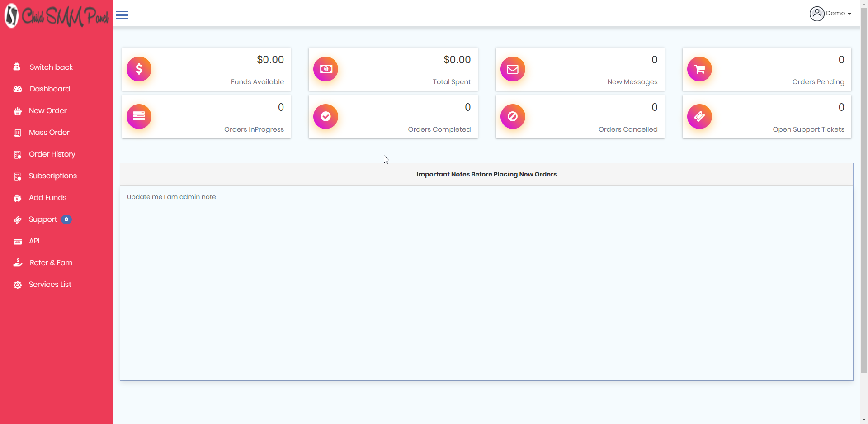
Task: Click the Orders Cancelled ban icon
Action: click(513, 116)
